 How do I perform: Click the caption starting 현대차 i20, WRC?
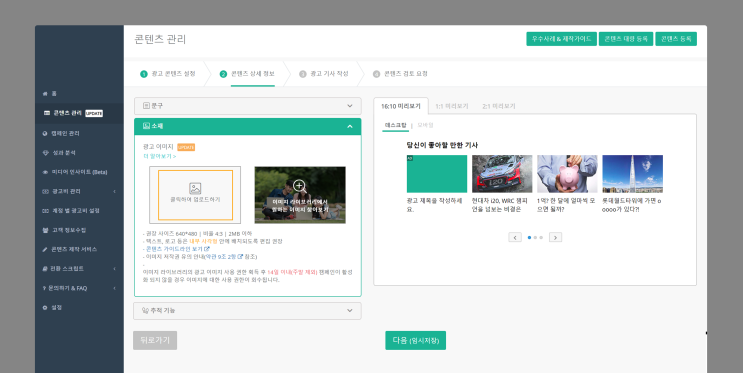pos(499,205)
